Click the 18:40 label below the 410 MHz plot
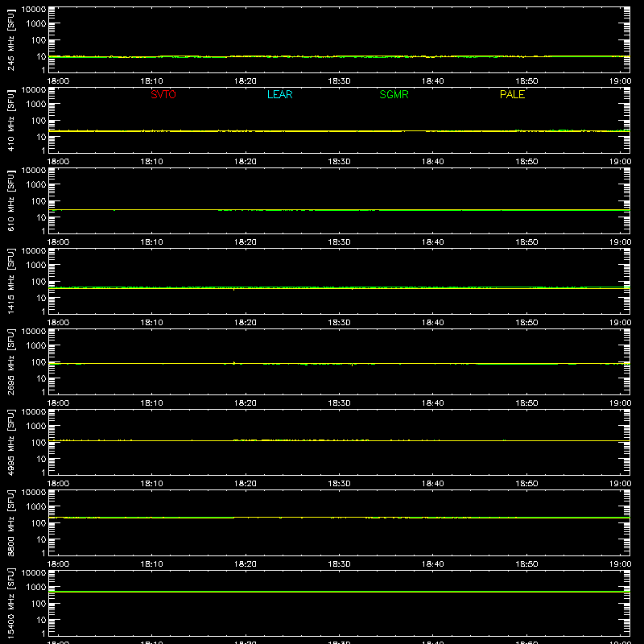 pos(433,162)
